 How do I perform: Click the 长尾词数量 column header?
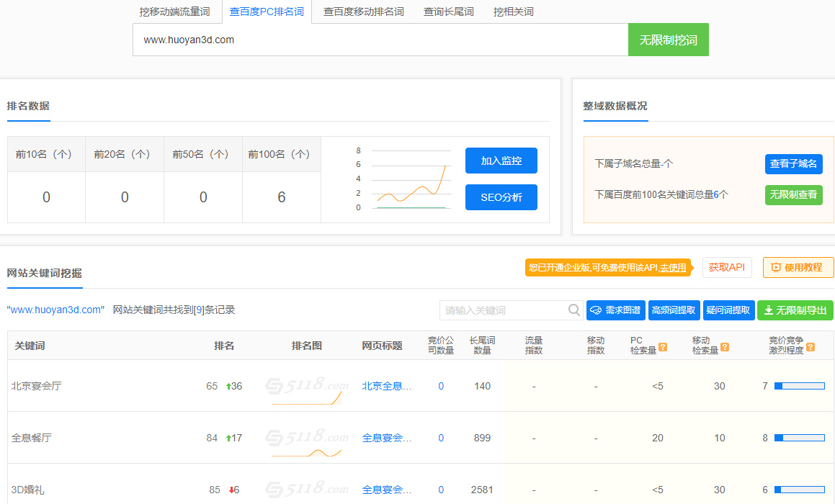pyautogui.click(x=482, y=346)
